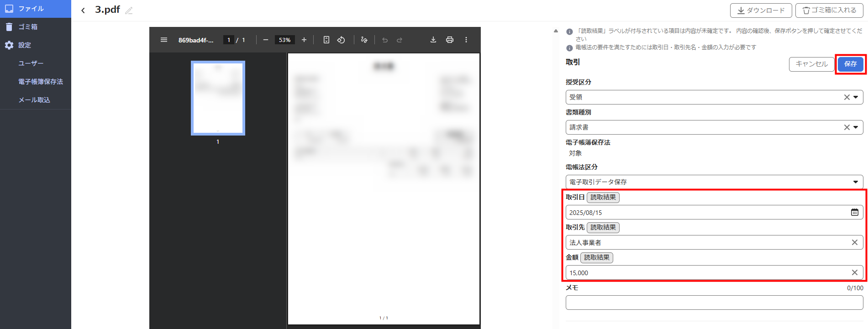Viewport: 868px width, 329px height.
Task: Rename 3.pdf with the pencil icon
Action: pyautogui.click(x=129, y=10)
